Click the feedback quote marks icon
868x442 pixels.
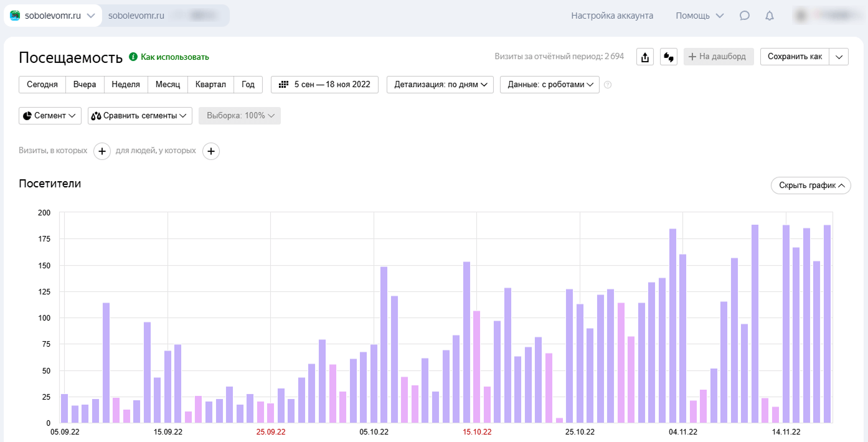click(x=669, y=57)
